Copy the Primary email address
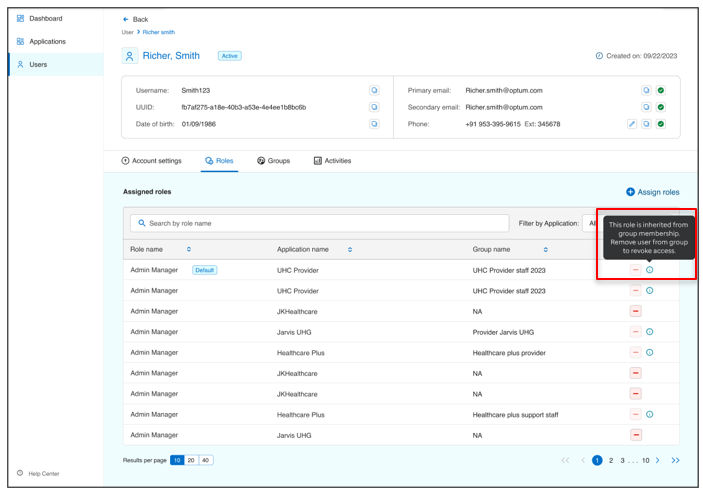The width and height of the screenshot is (703, 493). pos(646,91)
